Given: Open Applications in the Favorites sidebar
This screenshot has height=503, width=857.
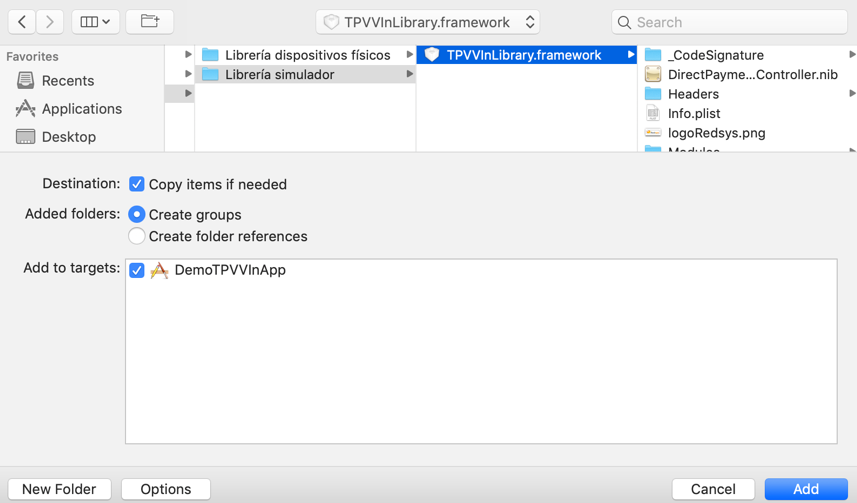Looking at the screenshot, I should 81,109.
